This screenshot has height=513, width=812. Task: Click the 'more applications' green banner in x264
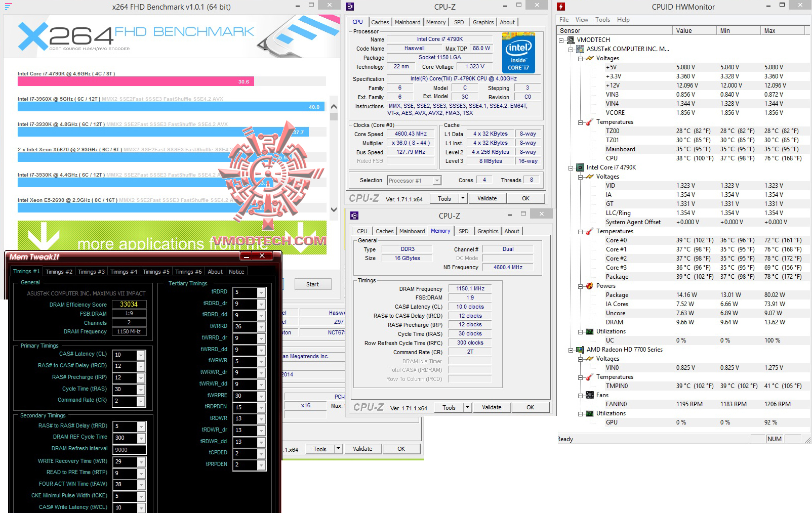coord(172,237)
